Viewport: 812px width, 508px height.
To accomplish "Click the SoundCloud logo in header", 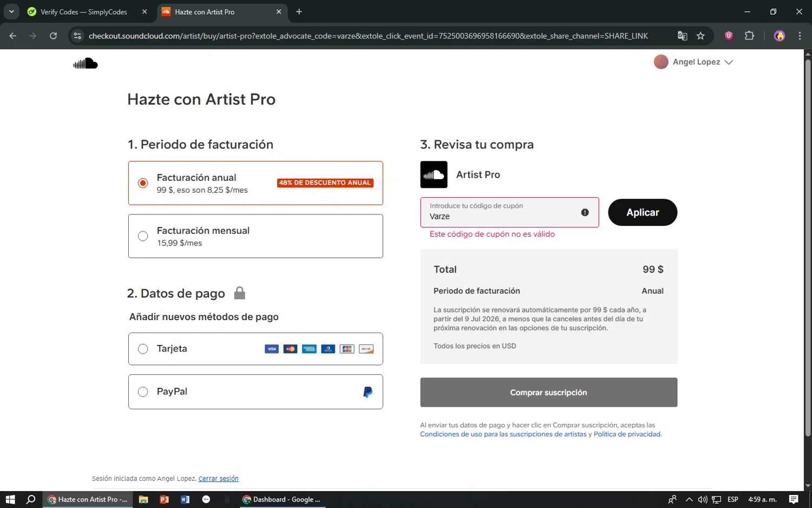I will (86, 64).
